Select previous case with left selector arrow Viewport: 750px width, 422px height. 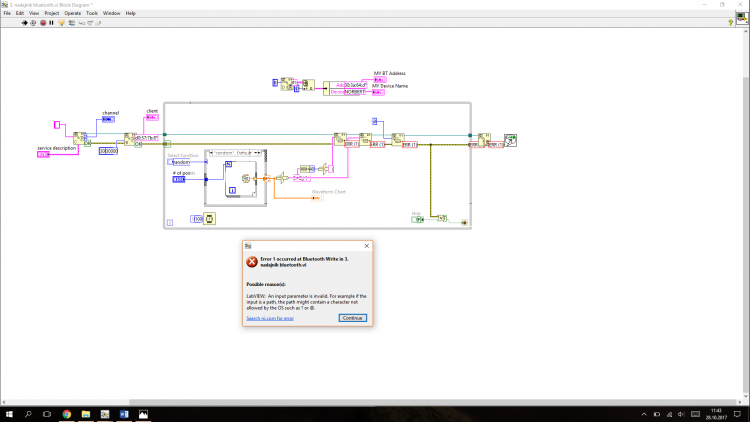pos(211,153)
